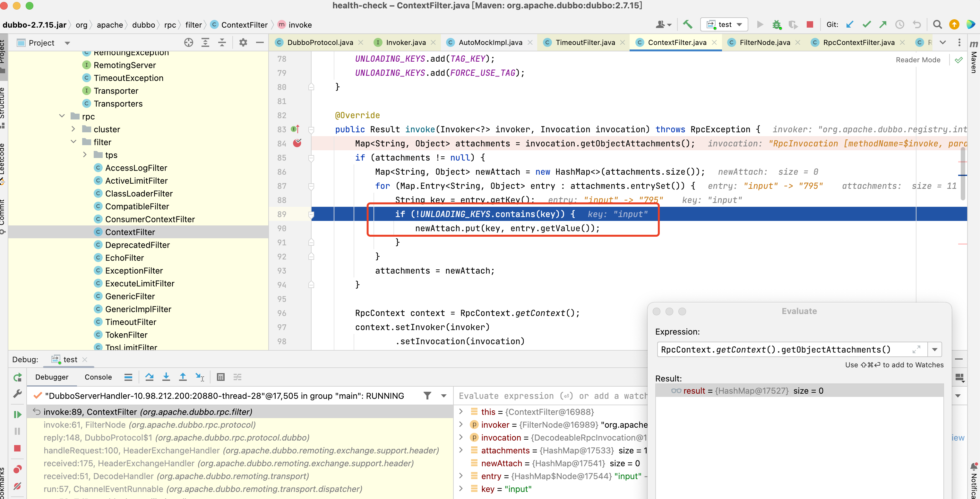Open Project view selector dropdown
Image resolution: width=980 pixels, height=499 pixels.
tap(67, 43)
